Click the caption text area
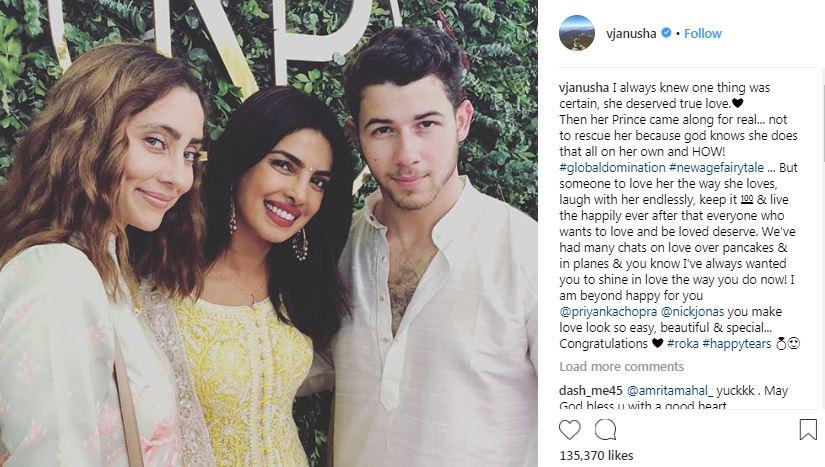Image resolution: width=825 pixels, height=467 pixels. (679, 216)
